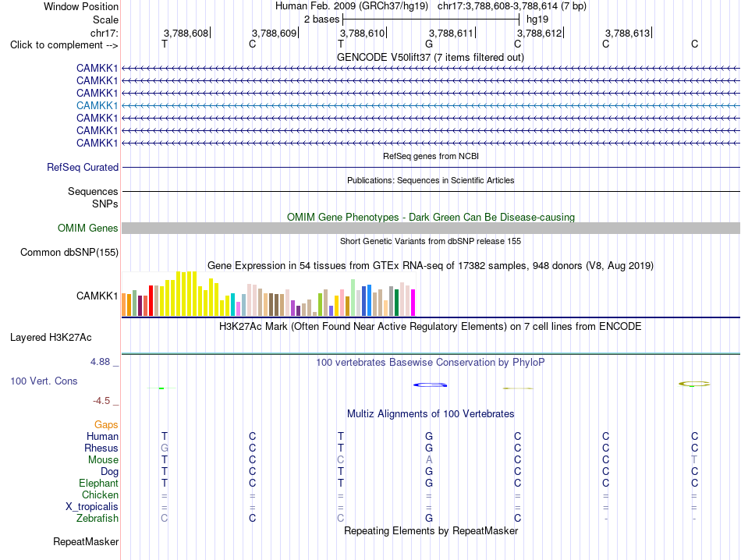
Task: Click the 100 Vert. Cons track label
Action: point(44,381)
